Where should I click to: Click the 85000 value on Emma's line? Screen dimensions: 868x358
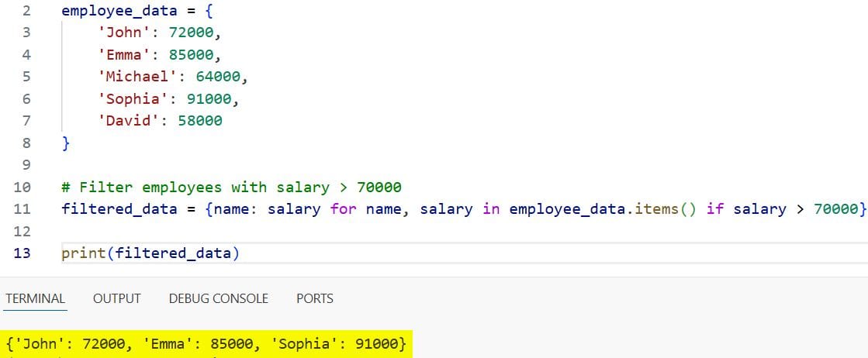195,55
